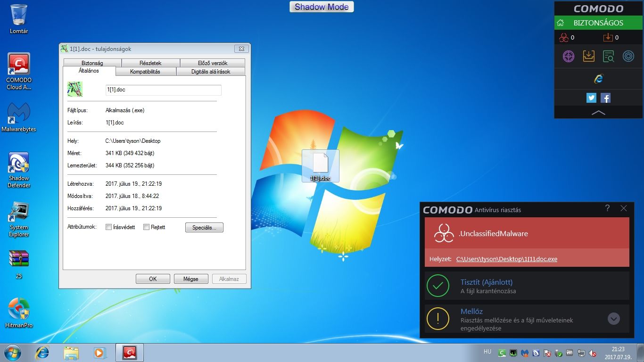Image resolution: width=644 pixels, height=362 pixels.
Task: Click Mégse to cancel properties dialog
Action: pyautogui.click(x=191, y=279)
